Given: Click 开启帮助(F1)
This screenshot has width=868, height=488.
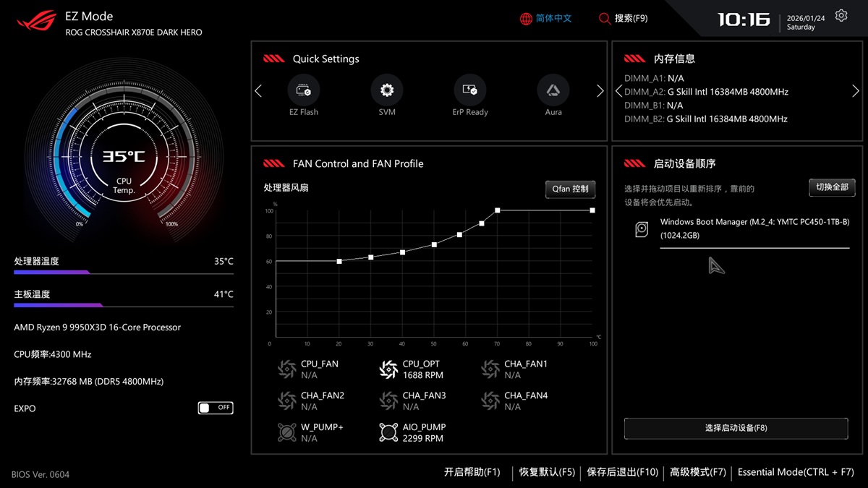Looking at the screenshot, I should (x=472, y=472).
